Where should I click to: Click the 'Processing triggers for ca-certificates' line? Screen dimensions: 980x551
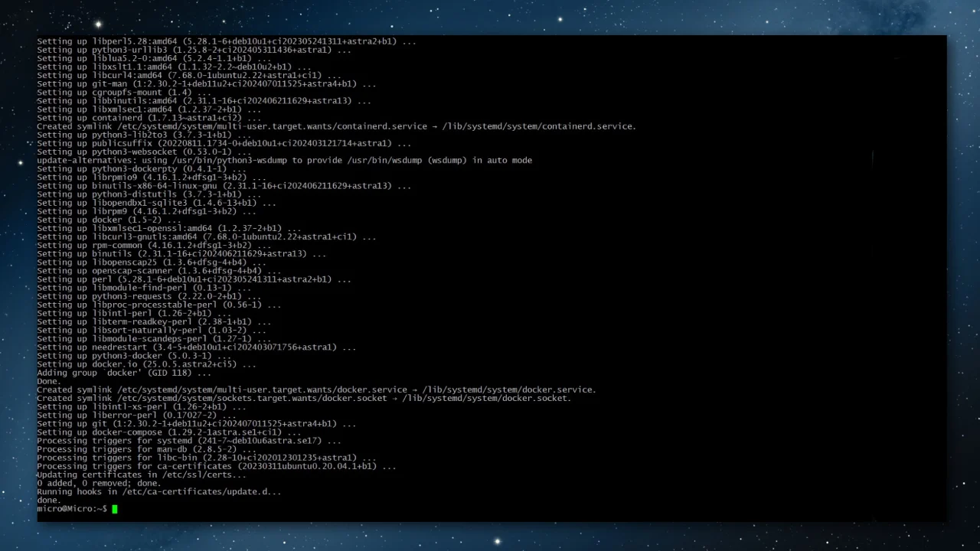tap(217, 466)
